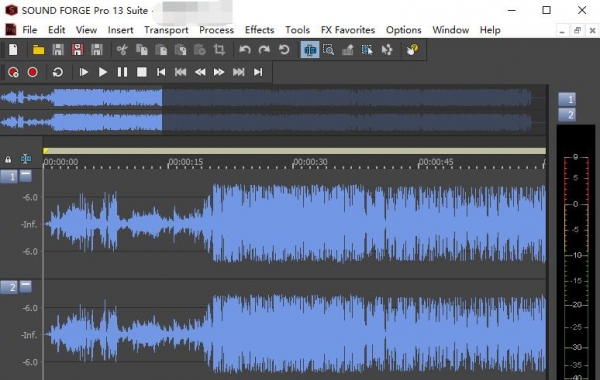Create a new file with toolbar icon
Image resolution: width=600 pixels, height=380 pixels.
click(13, 50)
